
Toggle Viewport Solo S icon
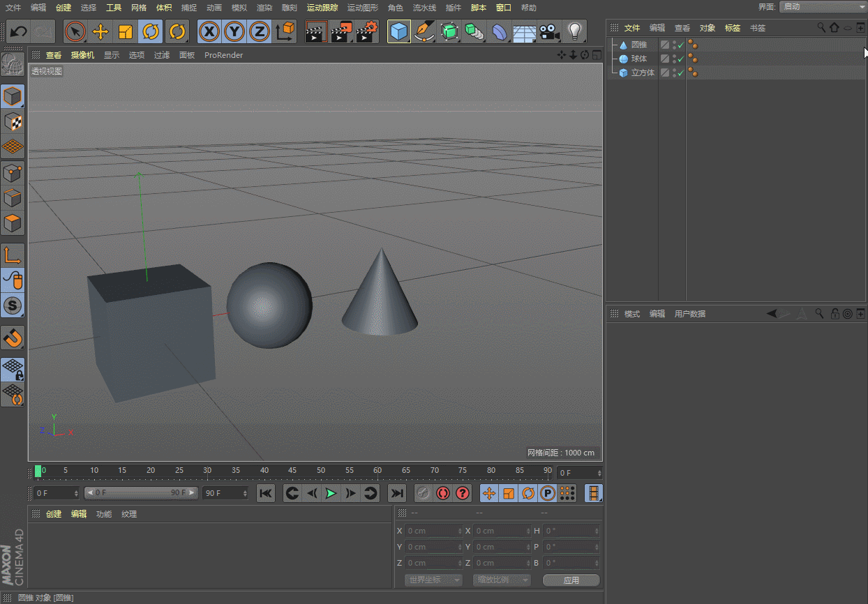click(x=13, y=305)
